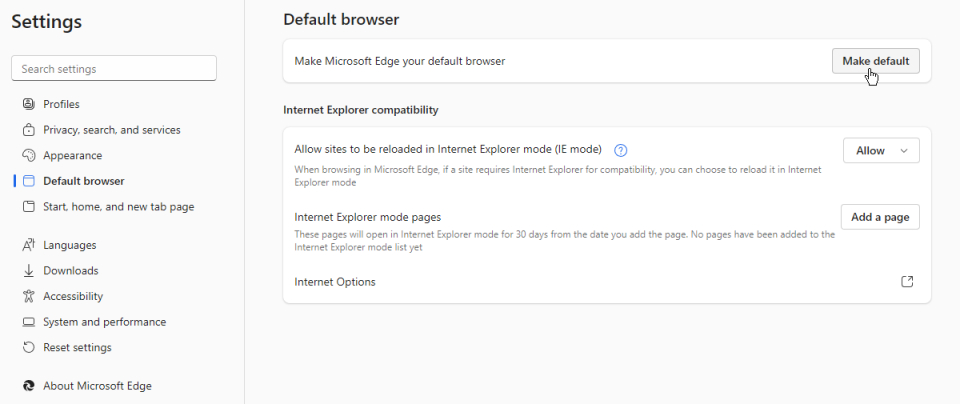Click the Add a page button

tap(879, 217)
